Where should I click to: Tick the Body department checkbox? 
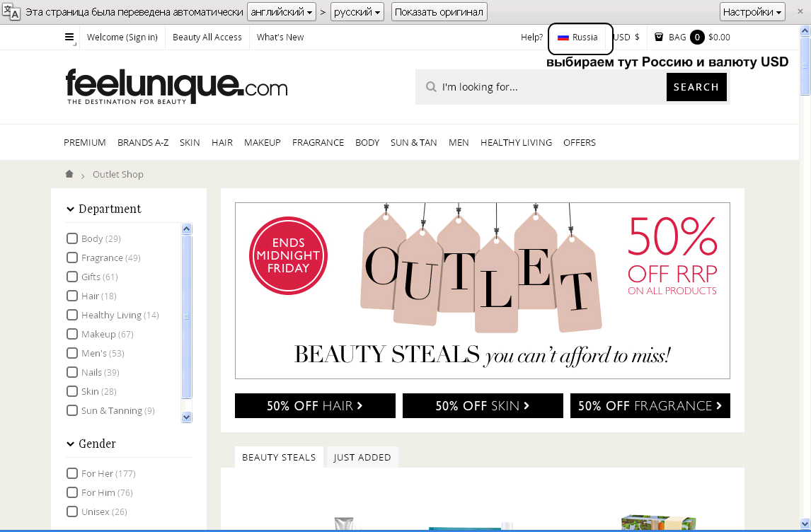pyautogui.click(x=72, y=238)
